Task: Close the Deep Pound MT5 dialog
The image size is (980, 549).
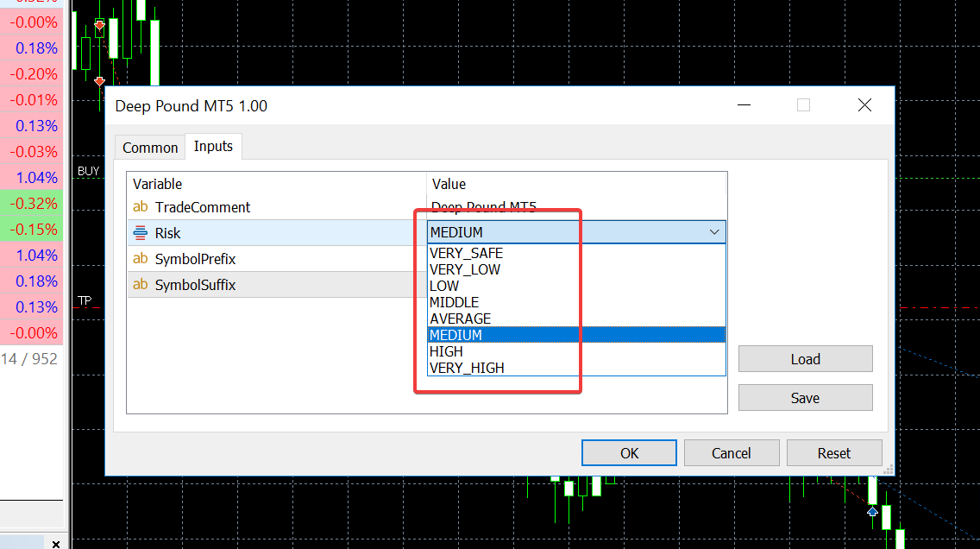Action: pos(864,105)
